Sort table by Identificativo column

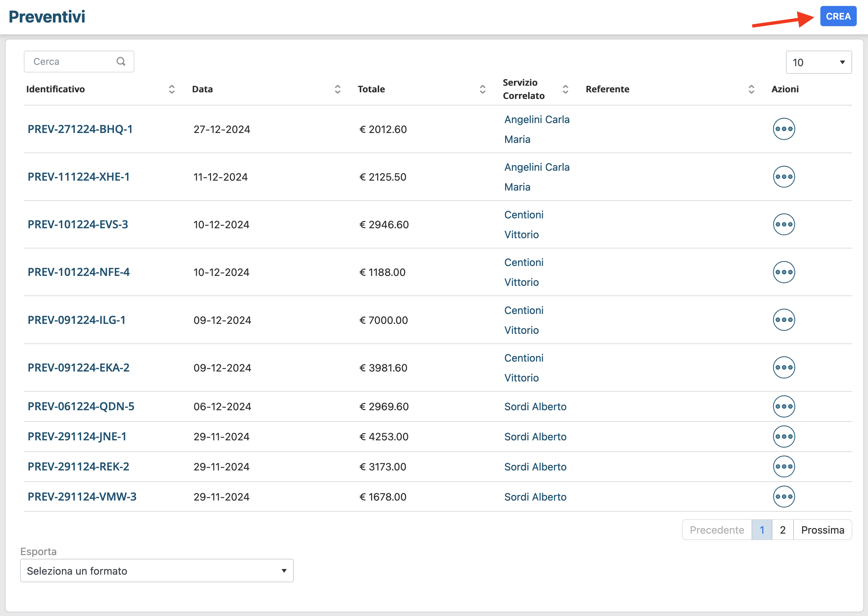[171, 89]
